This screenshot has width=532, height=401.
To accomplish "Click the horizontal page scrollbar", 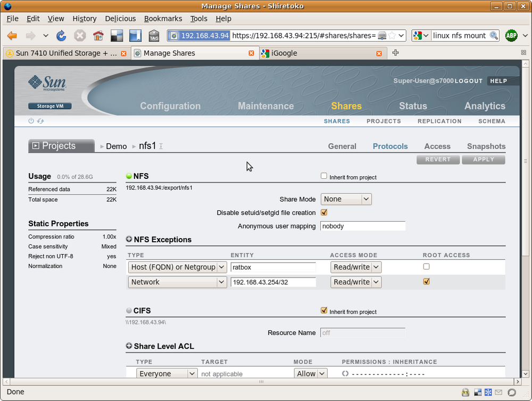I will (x=261, y=382).
